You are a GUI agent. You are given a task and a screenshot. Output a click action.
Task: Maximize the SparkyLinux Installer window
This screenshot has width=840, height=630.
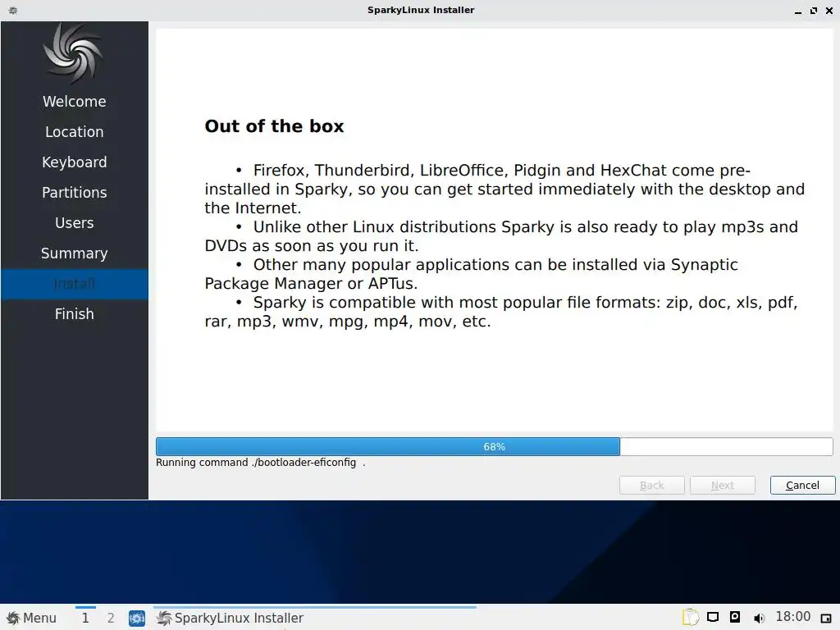(x=813, y=10)
